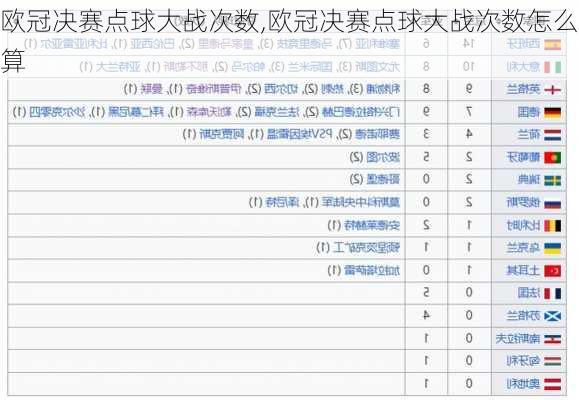
Task: Open the 英格兰 country link
Action: (x=523, y=89)
